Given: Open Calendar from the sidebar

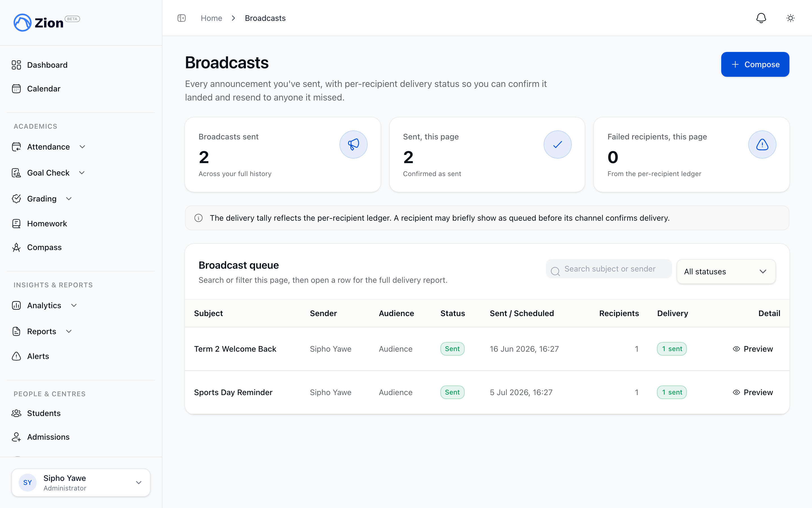Looking at the screenshot, I should pyautogui.click(x=44, y=89).
